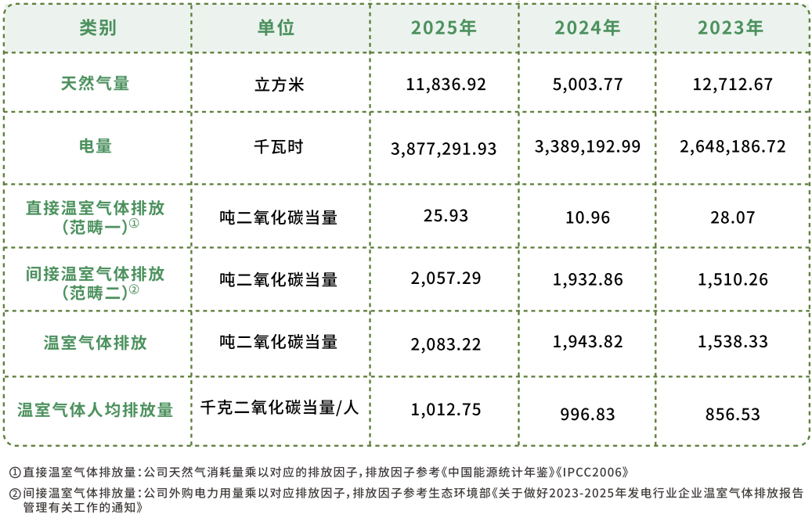Click footnote ① about 直接温室气体排放量
Image resolution: width=812 pixels, height=532 pixels.
(x=70, y=472)
